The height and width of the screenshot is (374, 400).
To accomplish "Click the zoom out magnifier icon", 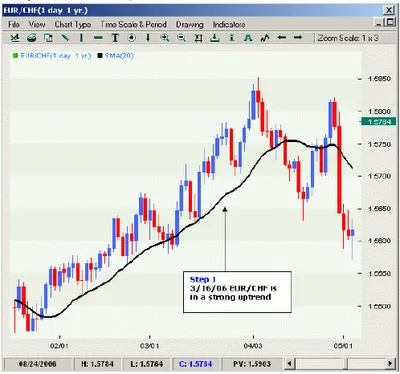I will click(x=181, y=38).
